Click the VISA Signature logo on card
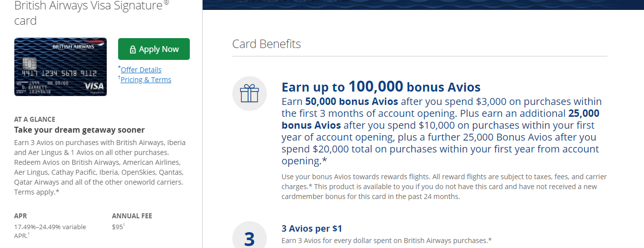The height and width of the screenshot is (248, 644). [x=93, y=87]
